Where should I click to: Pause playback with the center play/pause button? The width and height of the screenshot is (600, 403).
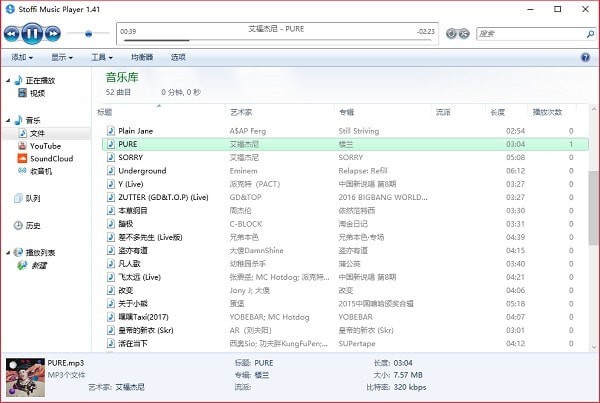tap(33, 33)
